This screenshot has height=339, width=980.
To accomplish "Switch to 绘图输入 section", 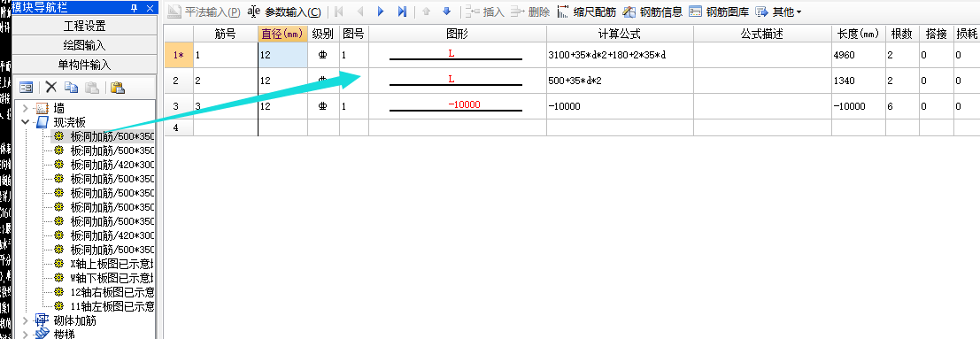I will 84,45.
